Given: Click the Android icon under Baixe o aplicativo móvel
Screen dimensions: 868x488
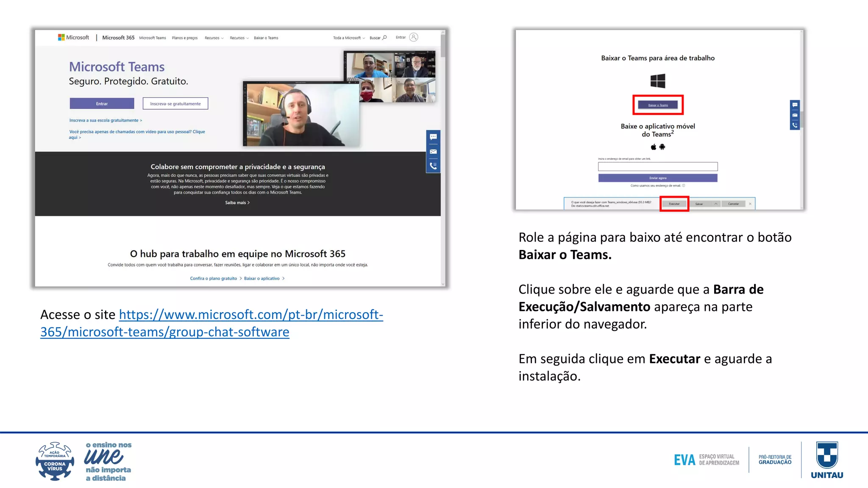Looking at the screenshot, I should tap(662, 147).
